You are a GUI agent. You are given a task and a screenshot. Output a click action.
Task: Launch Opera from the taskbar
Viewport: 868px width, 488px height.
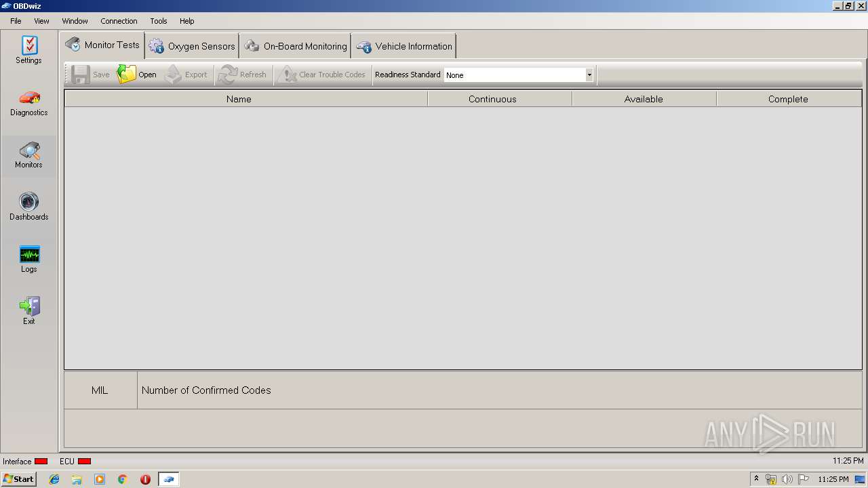click(x=145, y=479)
